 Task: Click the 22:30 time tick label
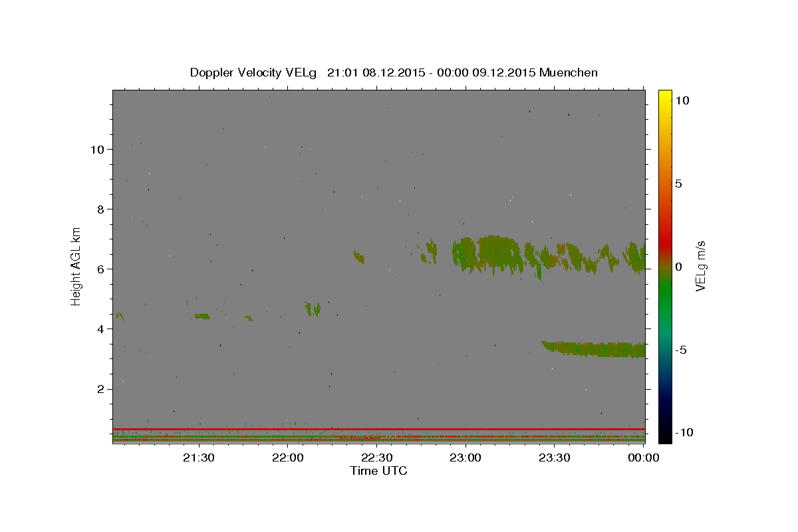point(377,458)
